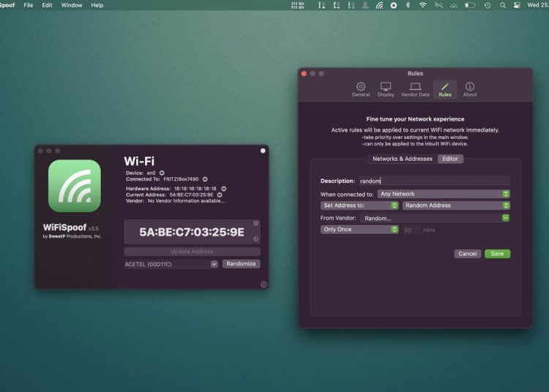Switch to Vendor Data pane
Screen dimensions: 549x392
pyautogui.click(x=415, y=89)
